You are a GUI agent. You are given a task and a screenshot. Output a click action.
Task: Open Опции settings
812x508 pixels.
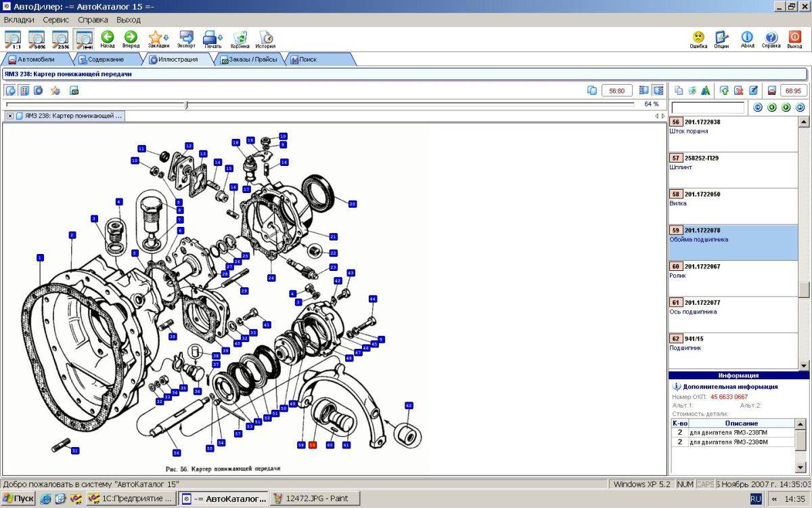721,39
